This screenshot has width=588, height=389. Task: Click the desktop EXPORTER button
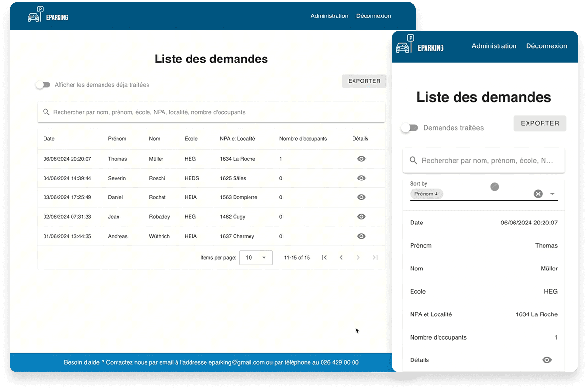click(x=364, y=81)
